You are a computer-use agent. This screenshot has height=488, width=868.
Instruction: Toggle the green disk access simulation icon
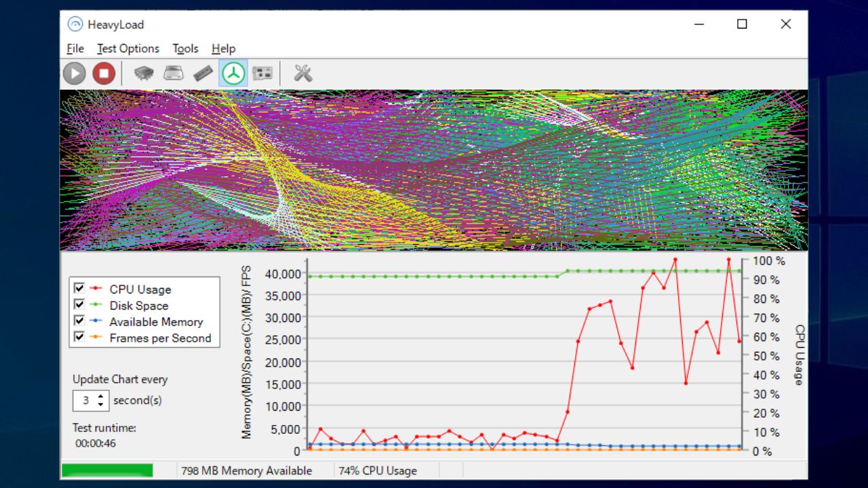click(x=233, y=73)
